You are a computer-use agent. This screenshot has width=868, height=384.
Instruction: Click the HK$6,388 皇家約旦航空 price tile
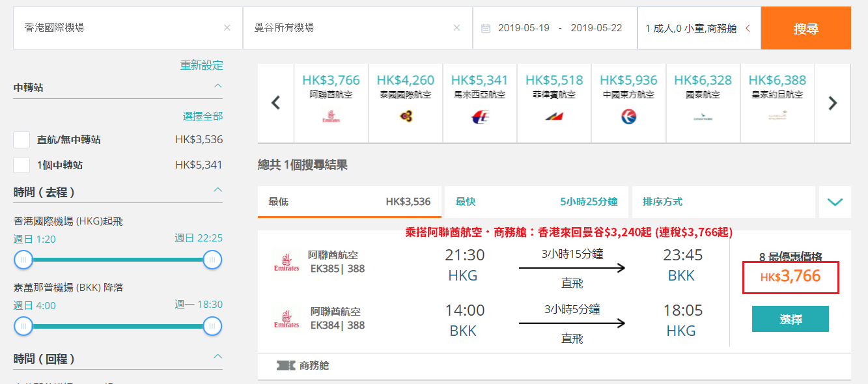[777, 103]
